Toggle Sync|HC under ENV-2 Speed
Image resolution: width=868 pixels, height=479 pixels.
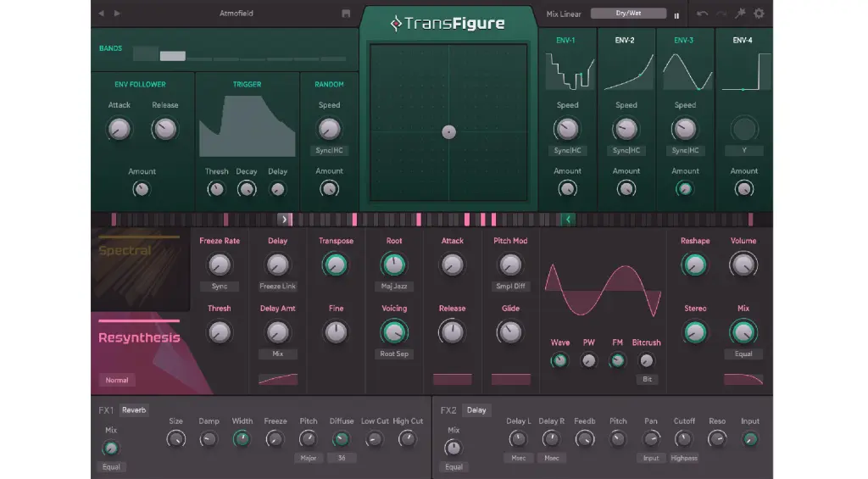626,151
